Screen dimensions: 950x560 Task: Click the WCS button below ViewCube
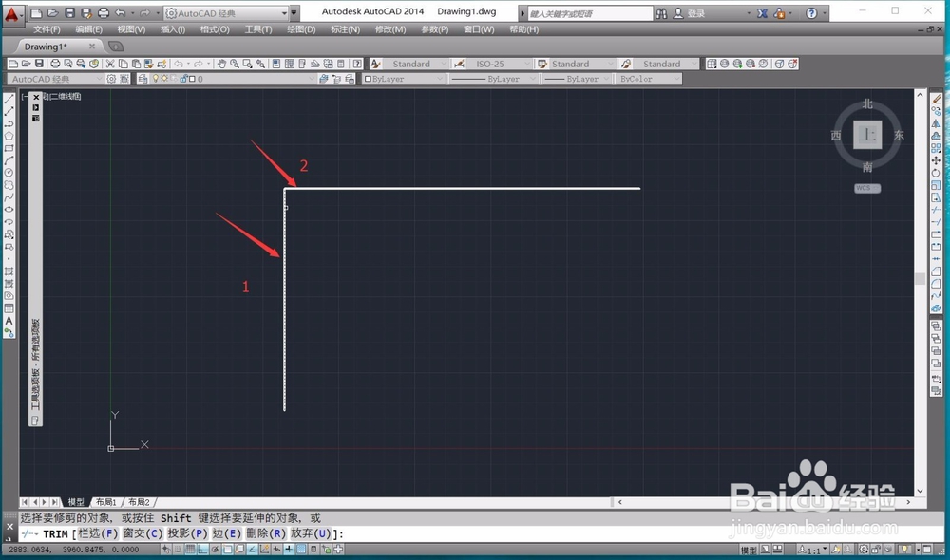(867, 188)
